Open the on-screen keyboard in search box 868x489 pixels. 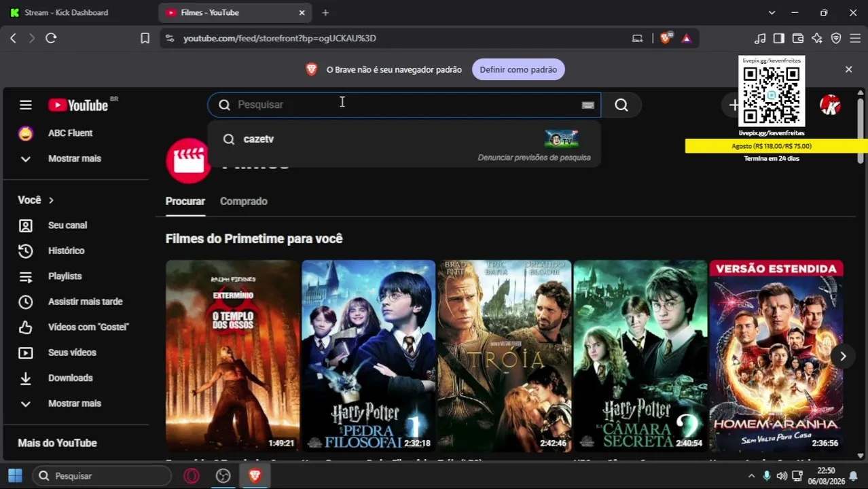pos(588,105)
